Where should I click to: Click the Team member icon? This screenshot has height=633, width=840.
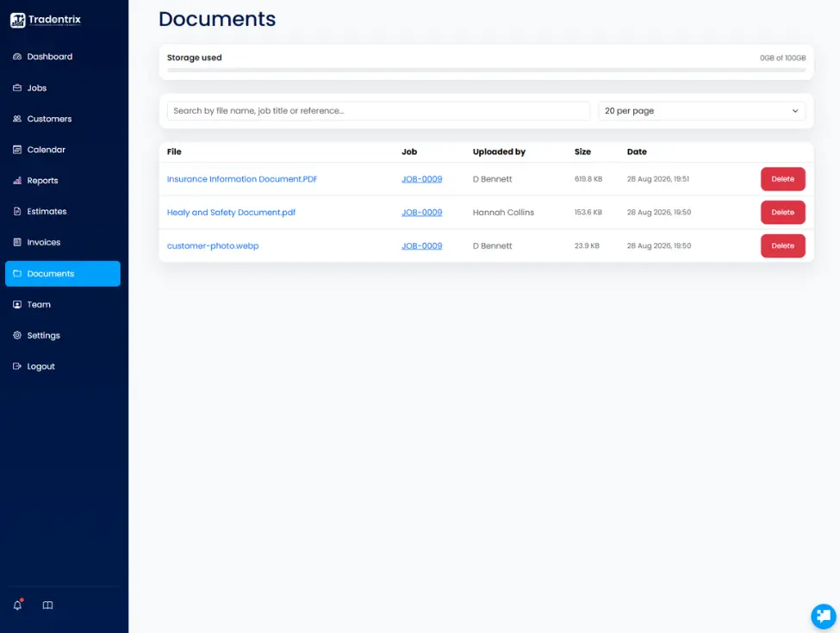(17, 304)
